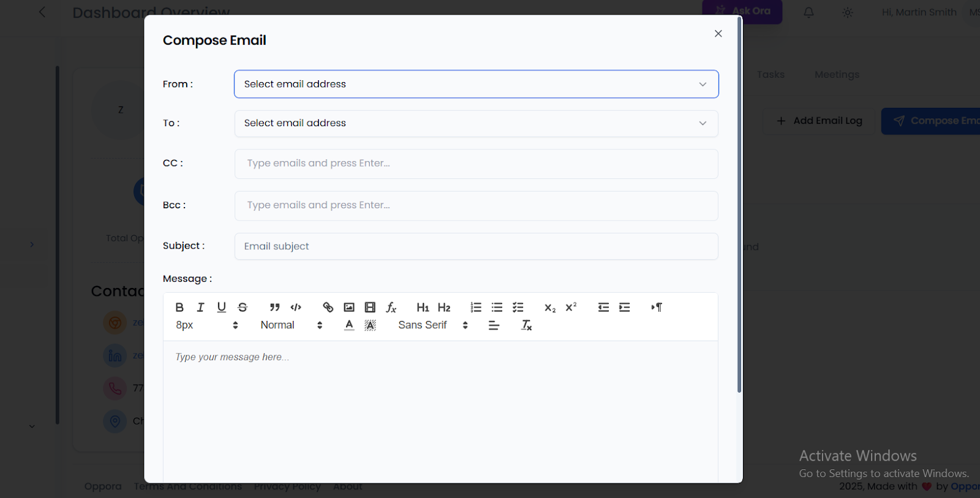This screenshot has width=980, height=498.
Task: Click the code block icon
Action: click(296, 307)
